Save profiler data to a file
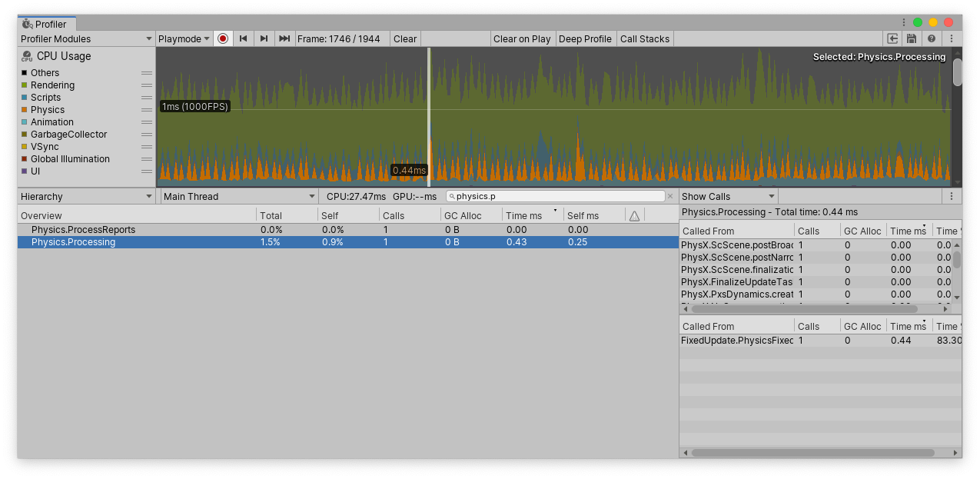980x479 pixels. (x=912, y=38)
